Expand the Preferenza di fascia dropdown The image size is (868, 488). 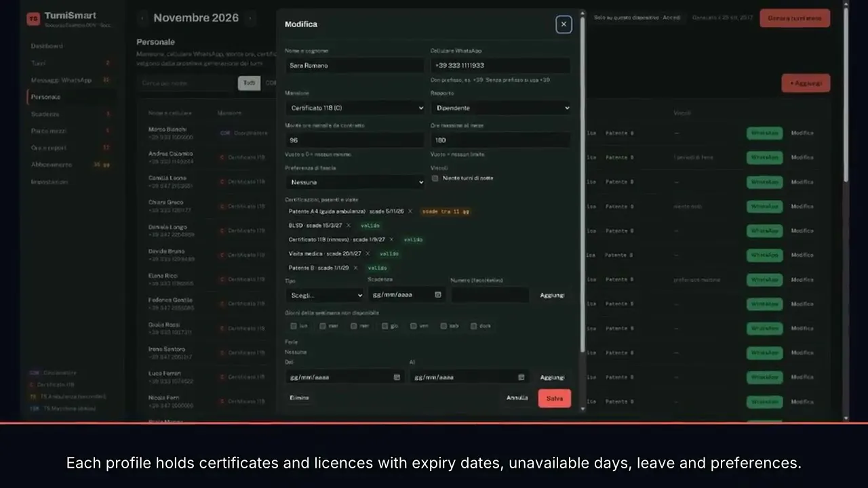click(x=355, y=182)
